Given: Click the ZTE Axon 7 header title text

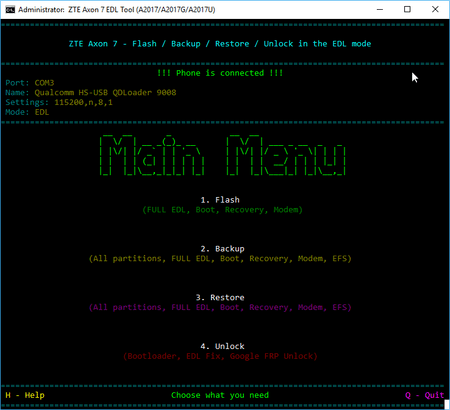Looking at the screenshot, I should (220, 44).
